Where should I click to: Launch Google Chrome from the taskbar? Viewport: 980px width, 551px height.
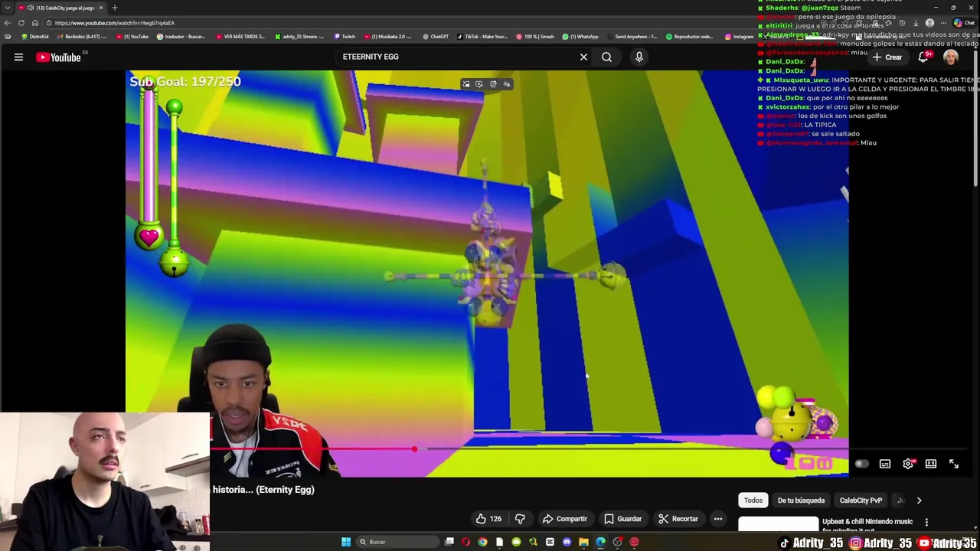point(482,542)
